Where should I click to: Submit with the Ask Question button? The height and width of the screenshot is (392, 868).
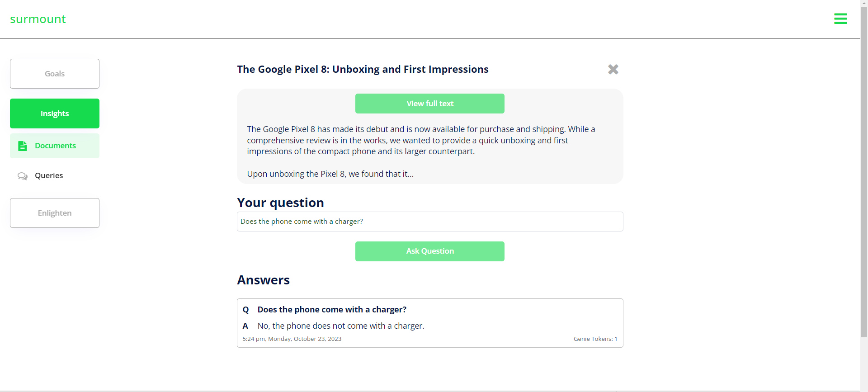click(429, 251)
